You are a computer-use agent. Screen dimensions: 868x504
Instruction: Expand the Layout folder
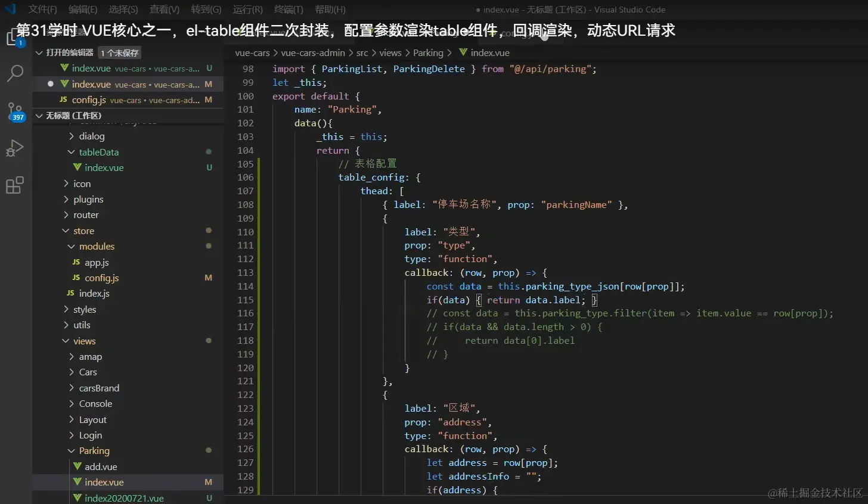click(x=72, y=419)
